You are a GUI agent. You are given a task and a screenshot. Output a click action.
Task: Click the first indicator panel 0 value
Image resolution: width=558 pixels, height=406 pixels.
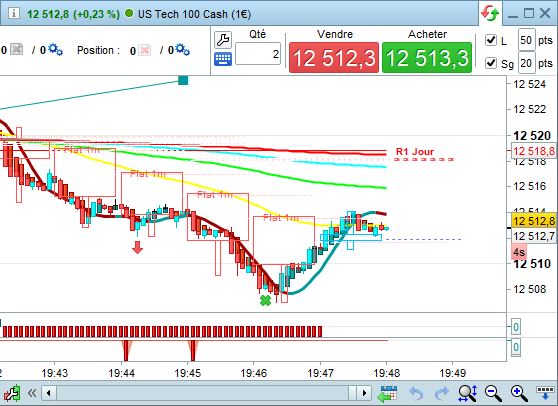[516, 327]
